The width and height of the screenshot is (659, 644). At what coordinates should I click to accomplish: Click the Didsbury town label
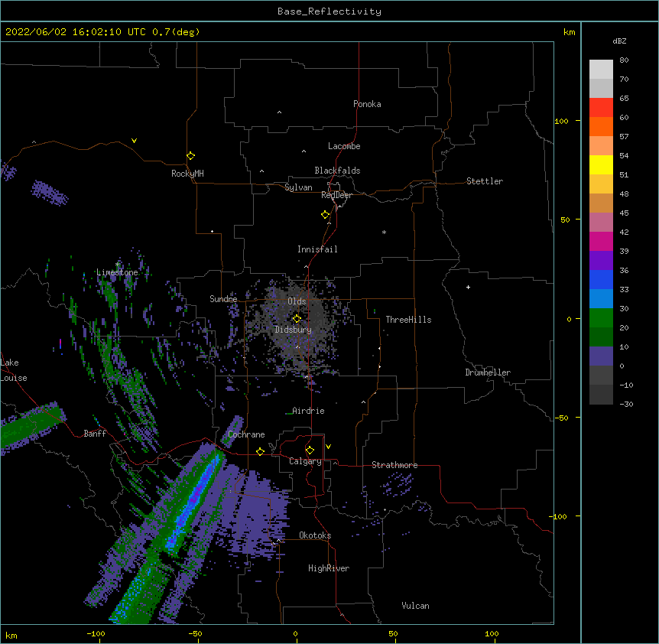tap(294, 330)
